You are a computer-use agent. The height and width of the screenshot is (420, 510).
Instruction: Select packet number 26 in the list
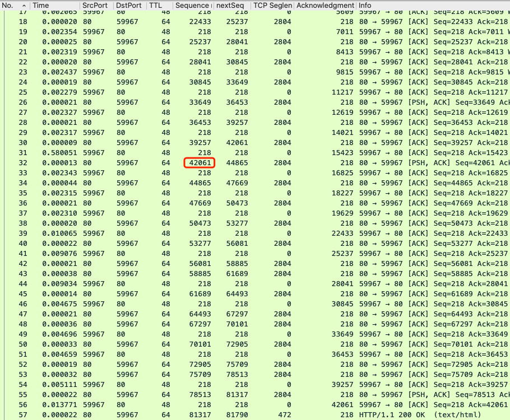22,102
